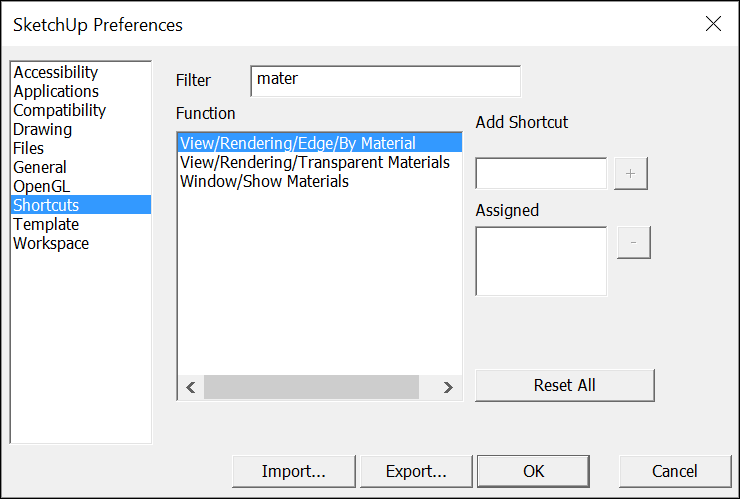The width and height of the screenshot is (740, 499).
Task: Click the minus button to remove assigned shortcut
Action: point(633,242)
